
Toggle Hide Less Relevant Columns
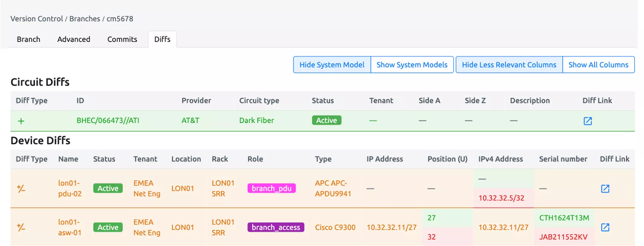pyautogui.click(x=509, y=65)
